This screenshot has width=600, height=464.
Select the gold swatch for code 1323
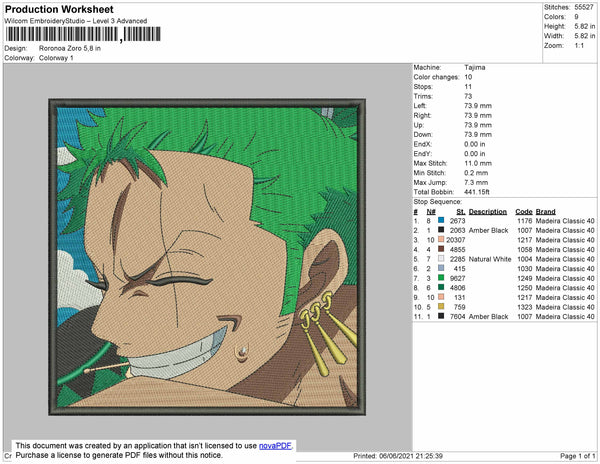click(441, 307)
